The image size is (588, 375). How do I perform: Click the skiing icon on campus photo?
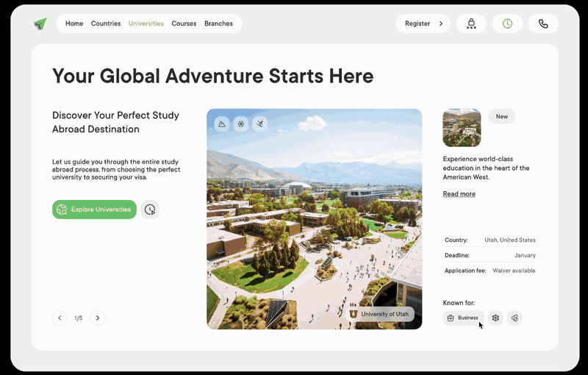(260, 124)
